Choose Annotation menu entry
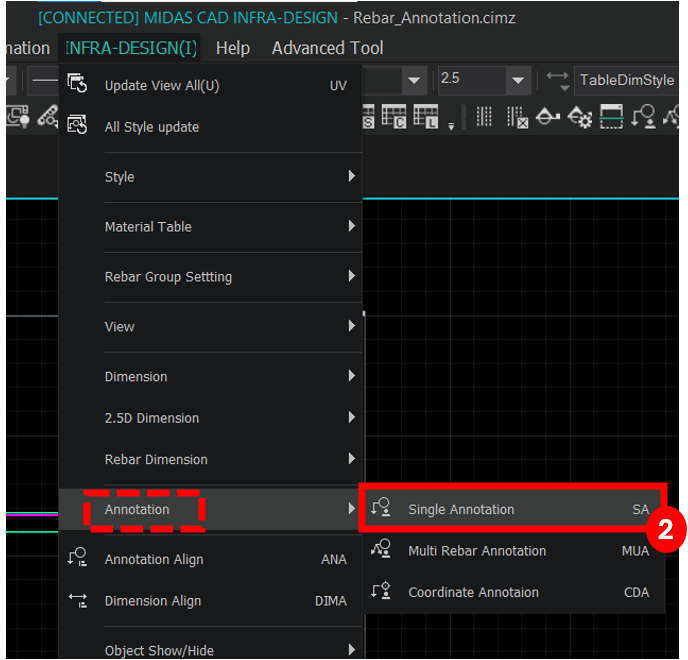The image size is (688, 660). pyautogui.click(x=210, y=509)
